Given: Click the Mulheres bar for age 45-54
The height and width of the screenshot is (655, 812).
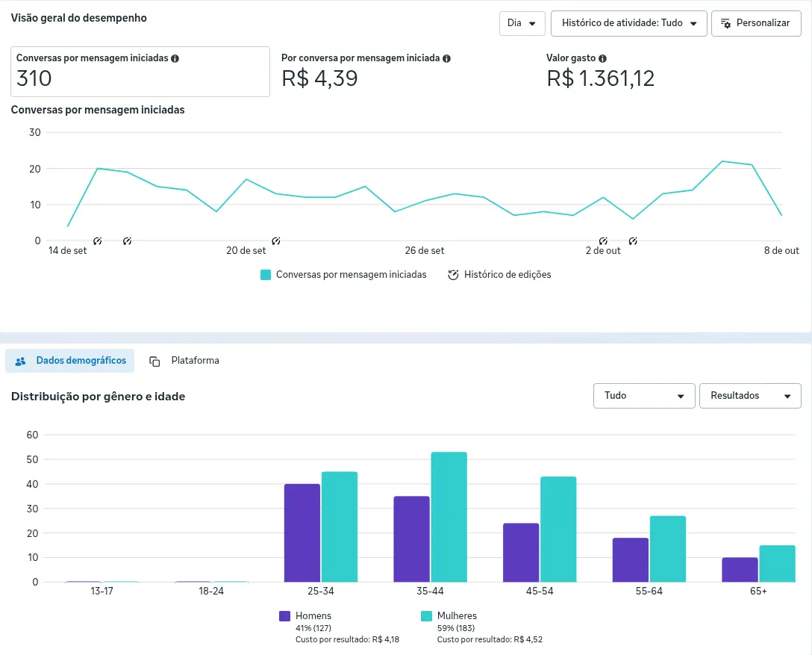Looking at the screenshot, I should pyautogui.click(x=558, y=530).
